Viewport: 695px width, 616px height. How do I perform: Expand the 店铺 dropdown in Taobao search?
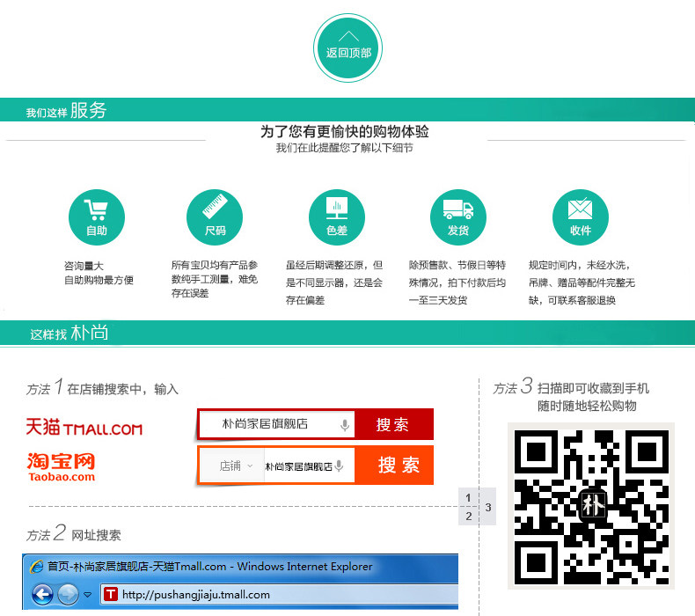point(236,466)
